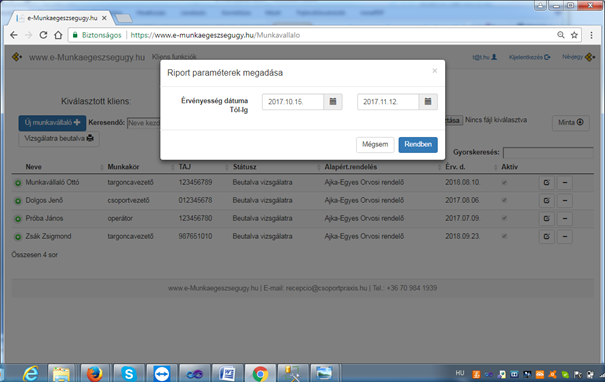Expand the Dolgos Jenő row with green plus
Screen dimensions: 605x382
18,201
